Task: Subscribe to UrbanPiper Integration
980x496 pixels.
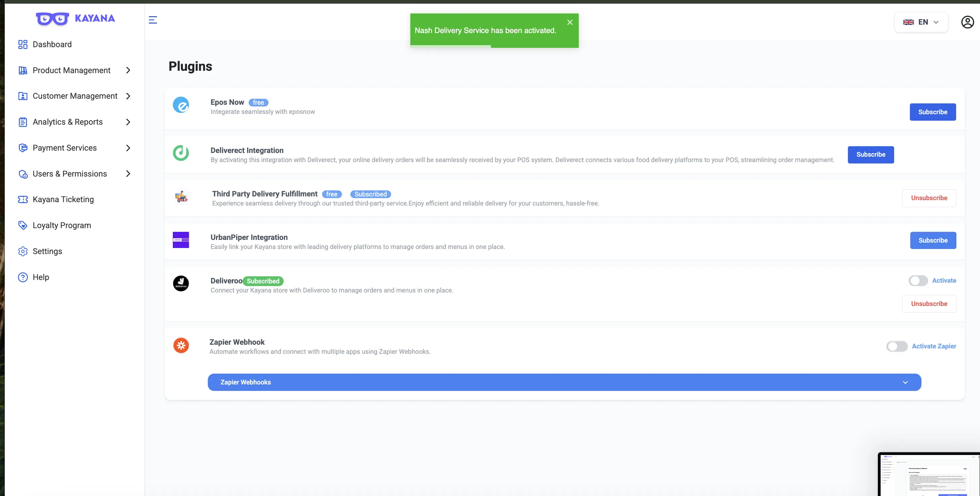Action: tap(933, 240)
